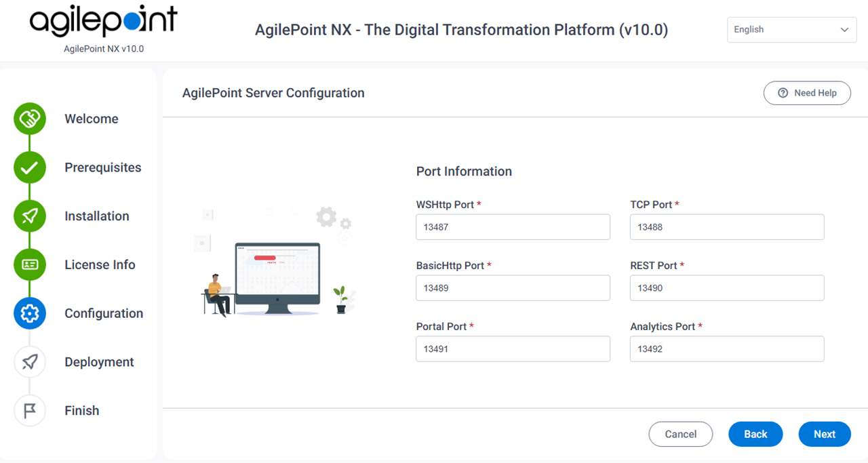Open the Need Help button

pos(807,93)
